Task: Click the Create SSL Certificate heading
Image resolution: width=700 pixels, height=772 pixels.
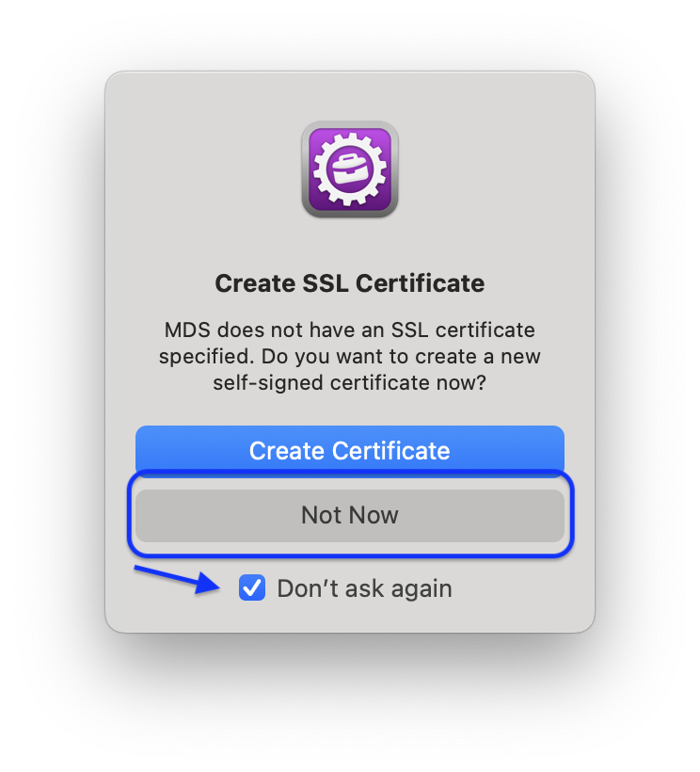Action: pos(350,283)
